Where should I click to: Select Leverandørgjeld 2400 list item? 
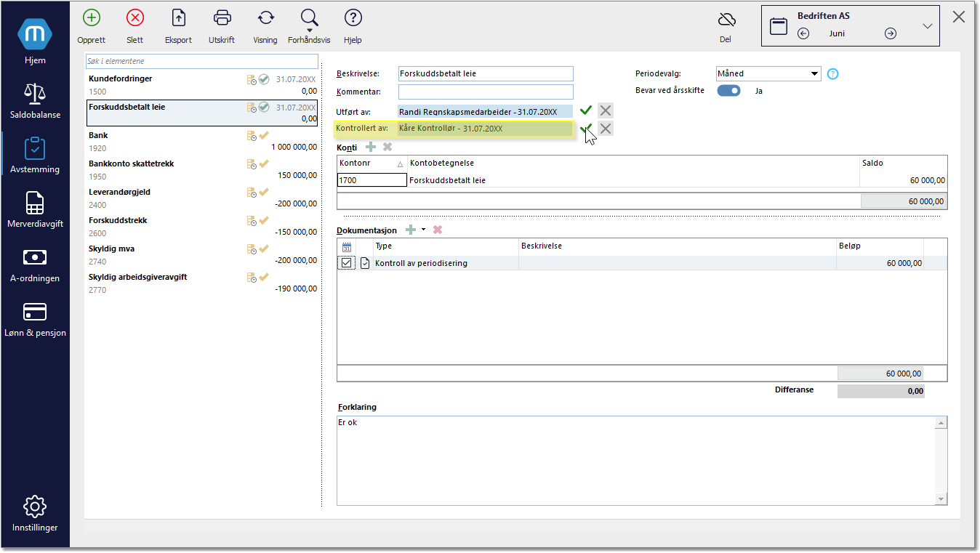[202, 198]
